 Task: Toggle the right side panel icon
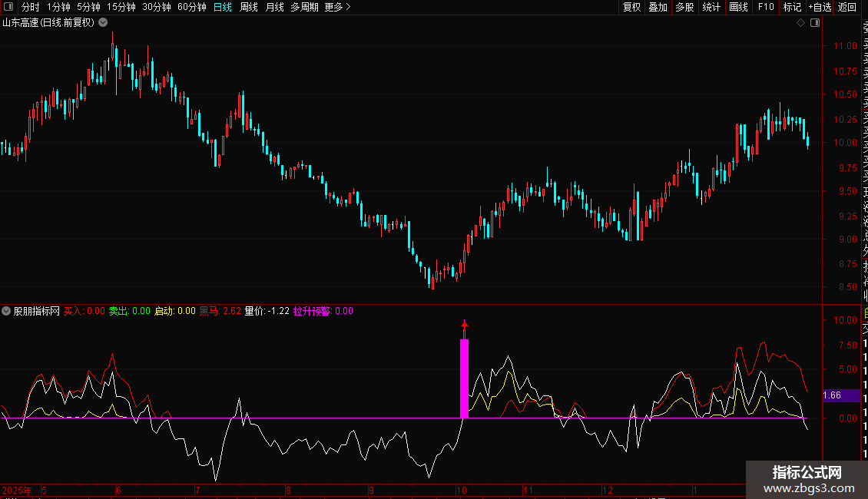point(814,23)
